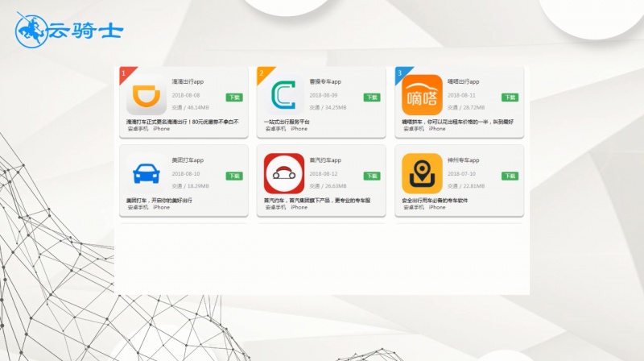Open the 首汽约车 red circle icon
This screenshot has height=361, width=644.
click(284, 173)
